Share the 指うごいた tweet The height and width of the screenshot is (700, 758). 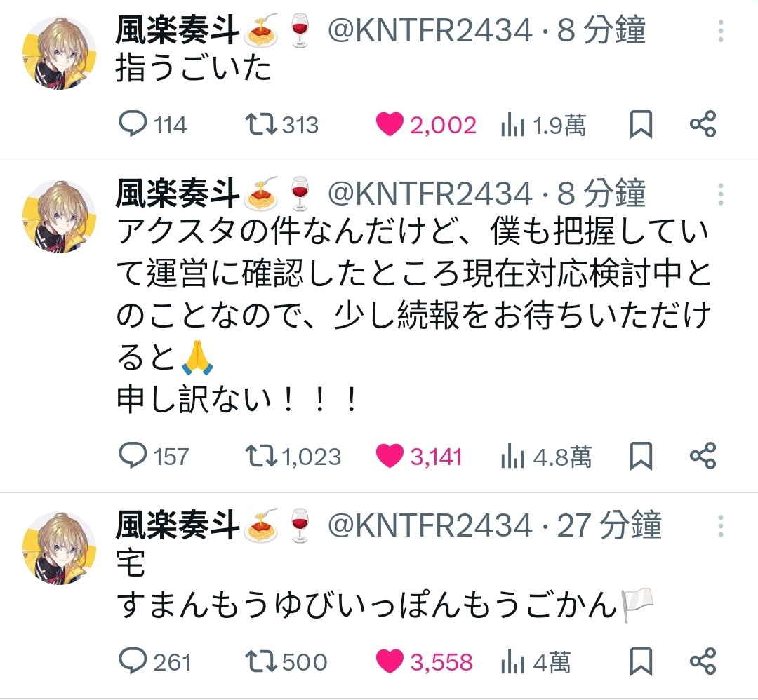pos(703,123)
